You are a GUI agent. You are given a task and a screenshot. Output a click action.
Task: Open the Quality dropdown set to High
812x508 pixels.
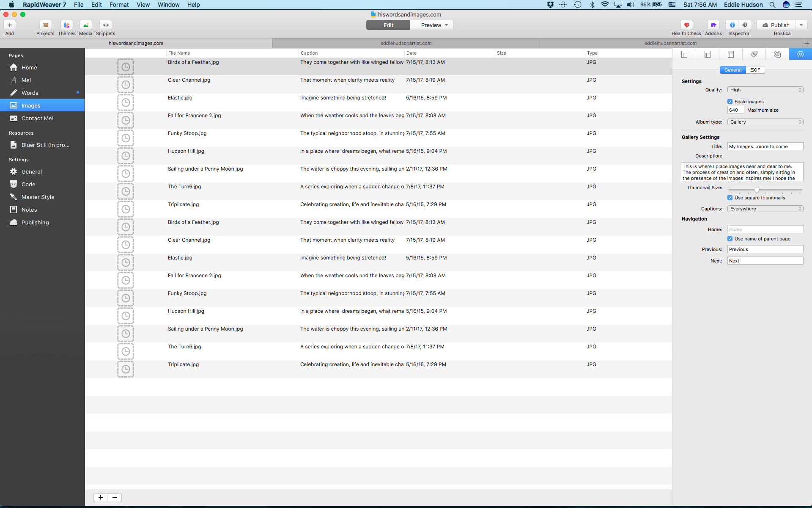[x=765, y=90]
